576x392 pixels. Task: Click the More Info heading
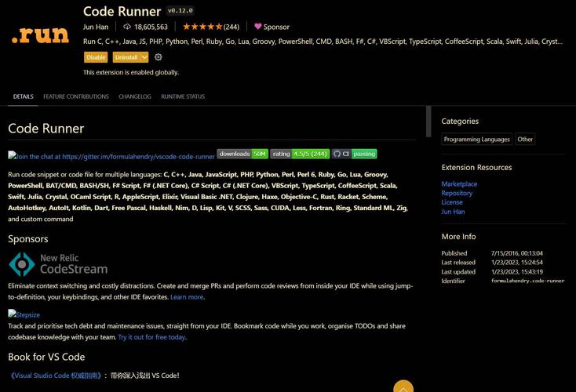(458, 237)
